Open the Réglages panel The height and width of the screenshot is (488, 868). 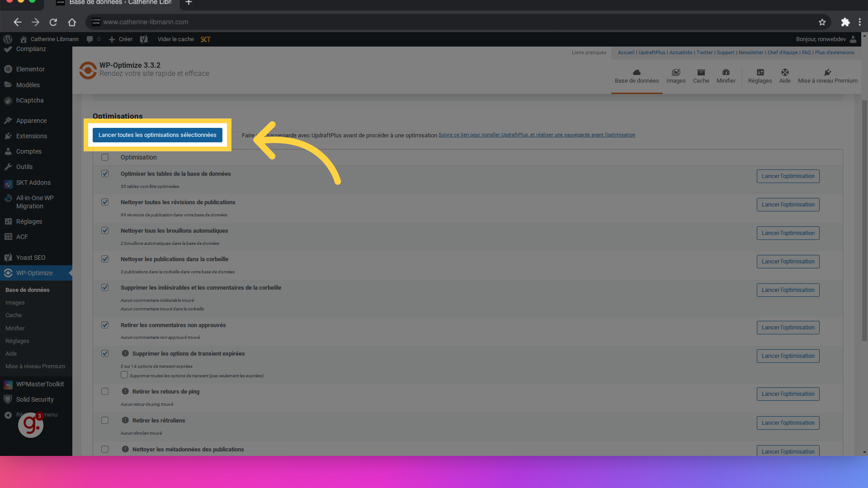click(760, 75)
